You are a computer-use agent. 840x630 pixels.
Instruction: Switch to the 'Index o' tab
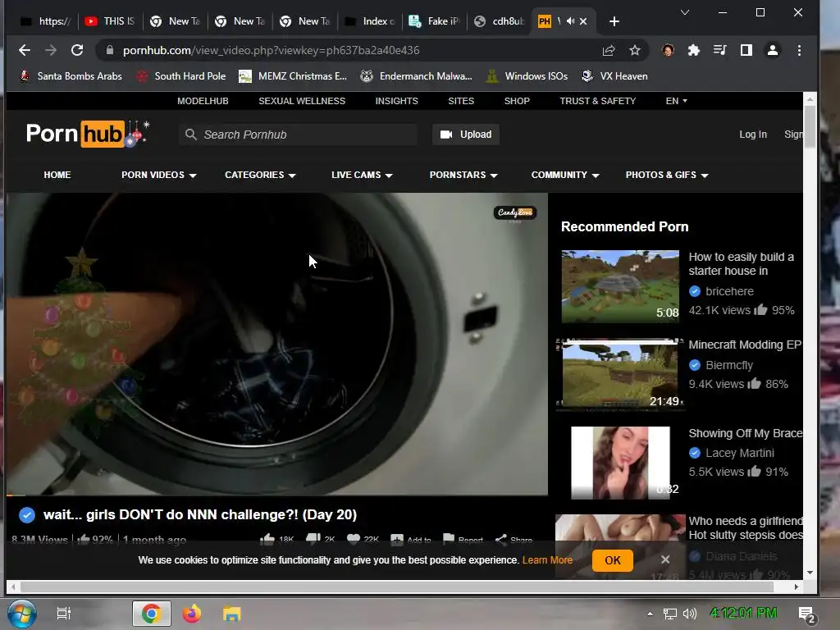(370, 21)
